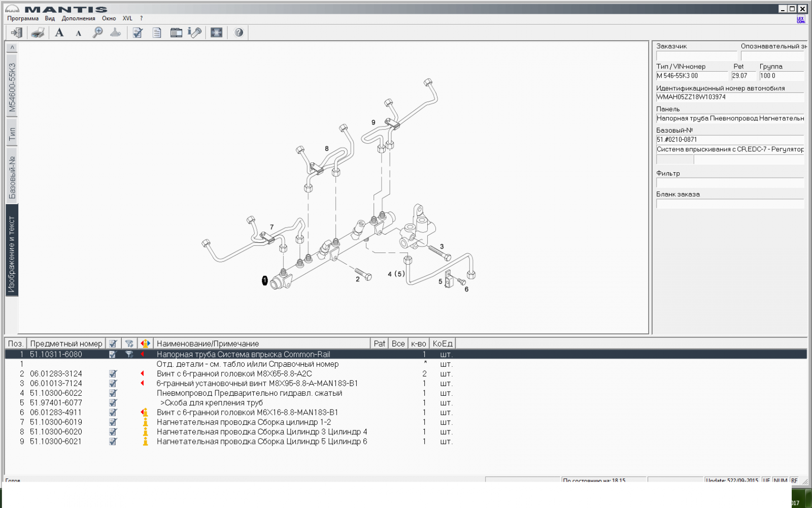Click red arrow marker in row 06.01013-7124

(x=143, y=384)
